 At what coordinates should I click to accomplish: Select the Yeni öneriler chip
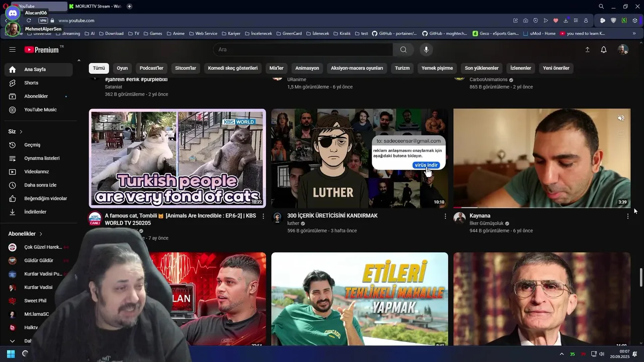(x=556, y=68)
